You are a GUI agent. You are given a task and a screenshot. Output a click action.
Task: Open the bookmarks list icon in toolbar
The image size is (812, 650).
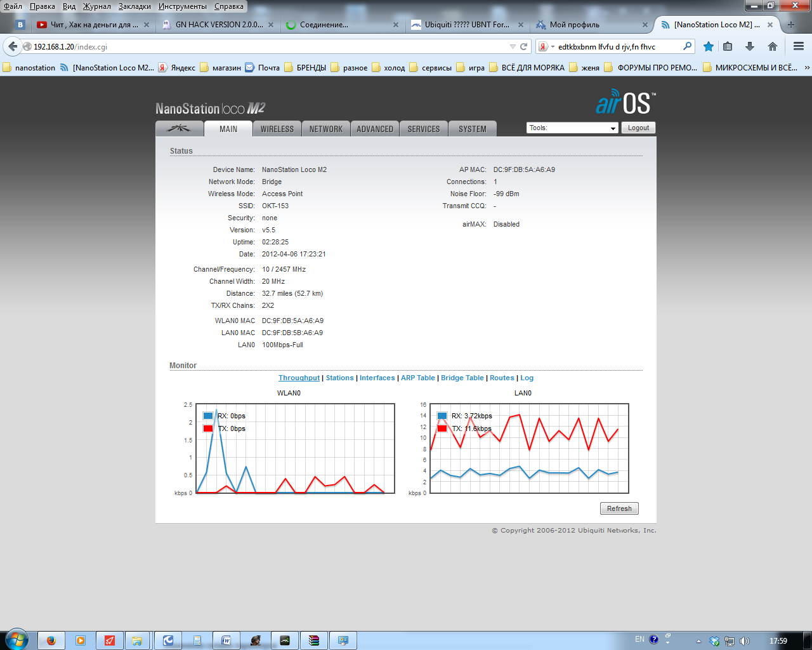tap(728, 46)
